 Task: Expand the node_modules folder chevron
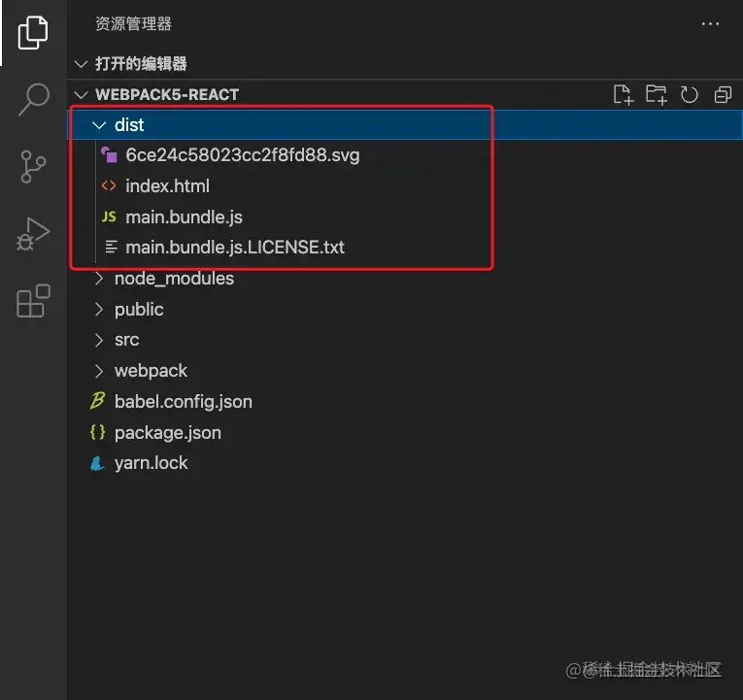click(x=98, y=279)
